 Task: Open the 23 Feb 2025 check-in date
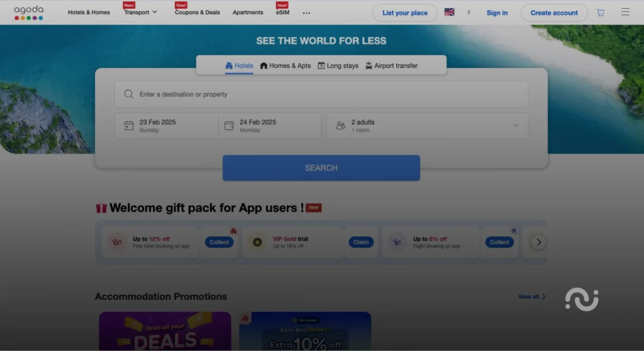coord(166,126)
